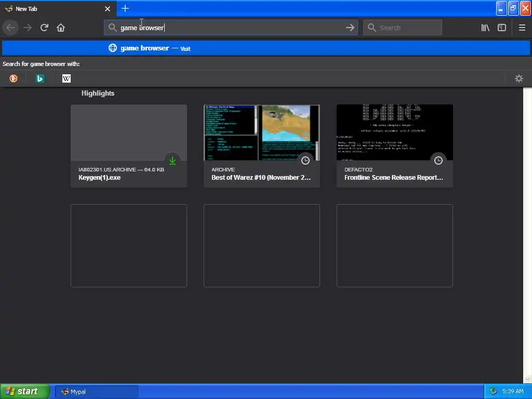Click history clock icon on Defacto2 card
The image size is (532, 399).
coord(438,161)
